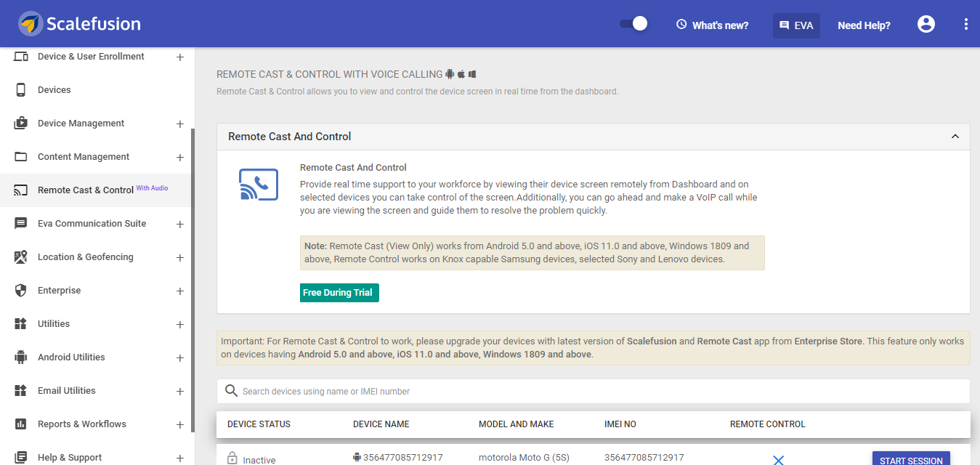Click the remote control X mark icon
The height and width of the screenshot is (465, 980).
pos(778,460)
